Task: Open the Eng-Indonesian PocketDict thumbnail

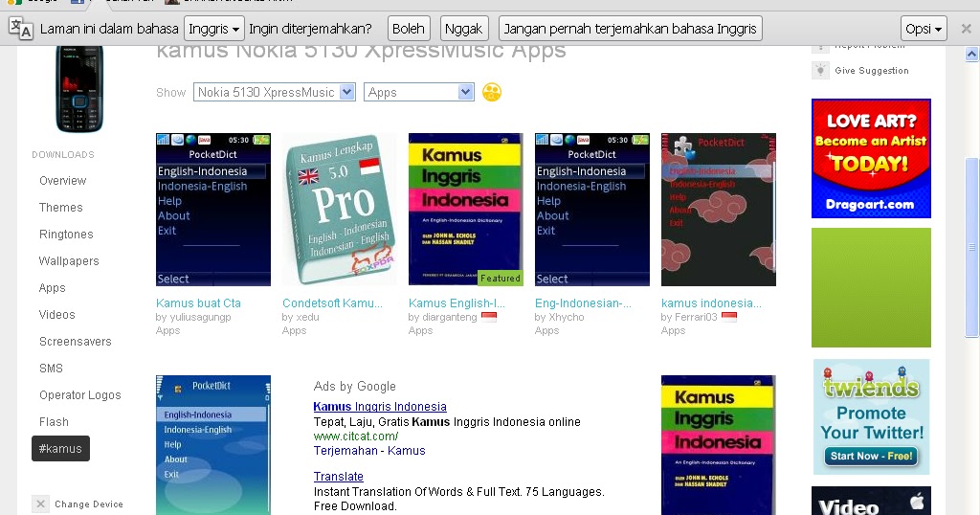Action: (591, 210)
